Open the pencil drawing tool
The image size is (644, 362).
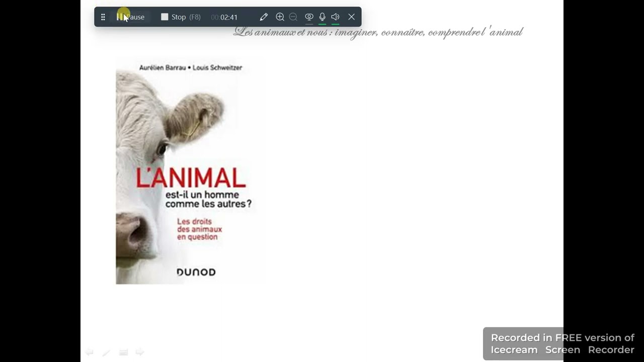pyautogui.click(x=264, y=17)
